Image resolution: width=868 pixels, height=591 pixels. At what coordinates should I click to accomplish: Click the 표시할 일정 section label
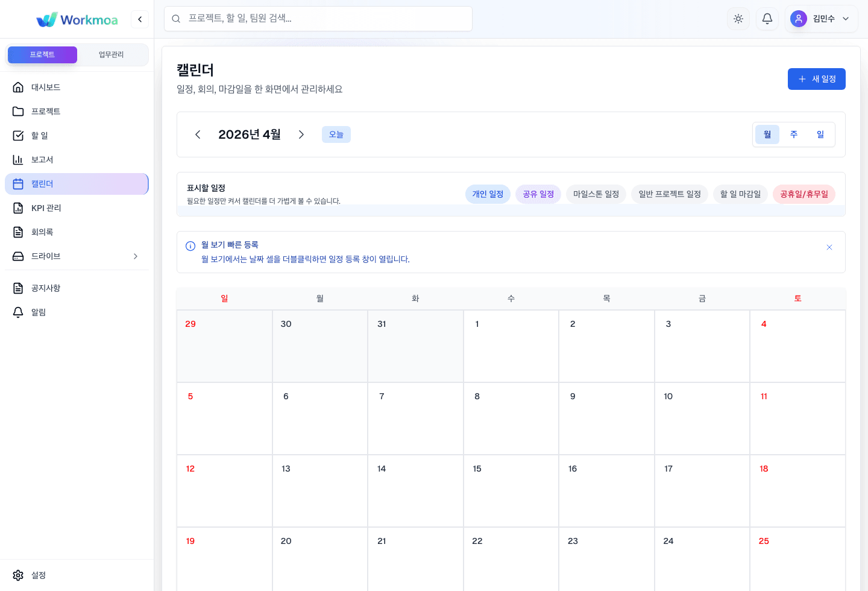pos(206,188)
